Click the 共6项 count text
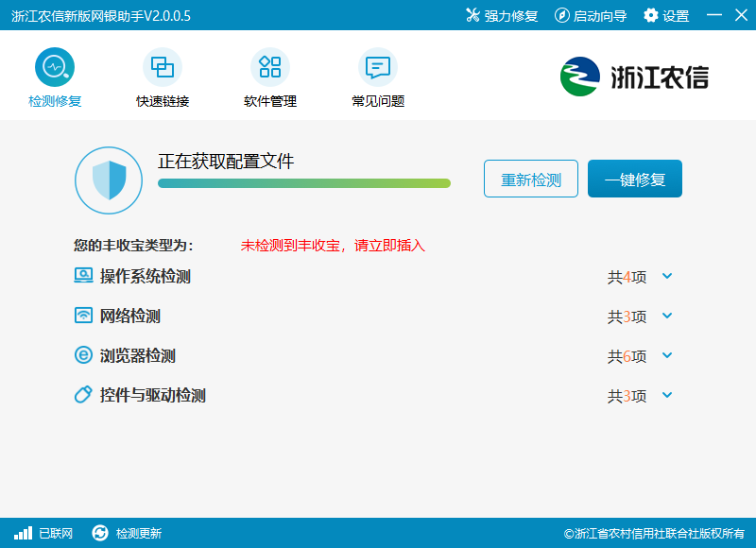 coord(627,356)
